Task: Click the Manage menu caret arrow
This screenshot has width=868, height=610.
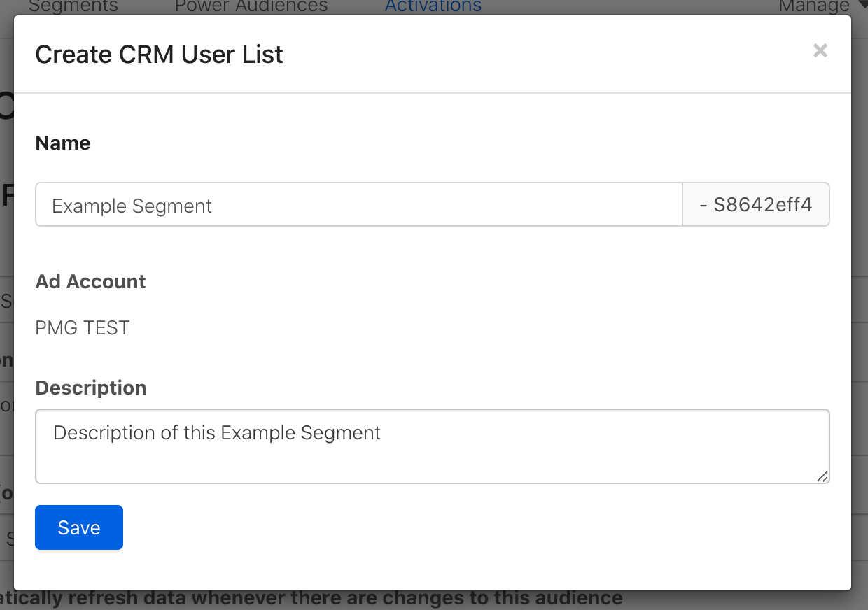Action: click(x=861, y=6)
